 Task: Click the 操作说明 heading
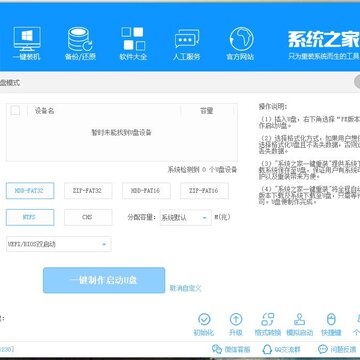(273, 107)
